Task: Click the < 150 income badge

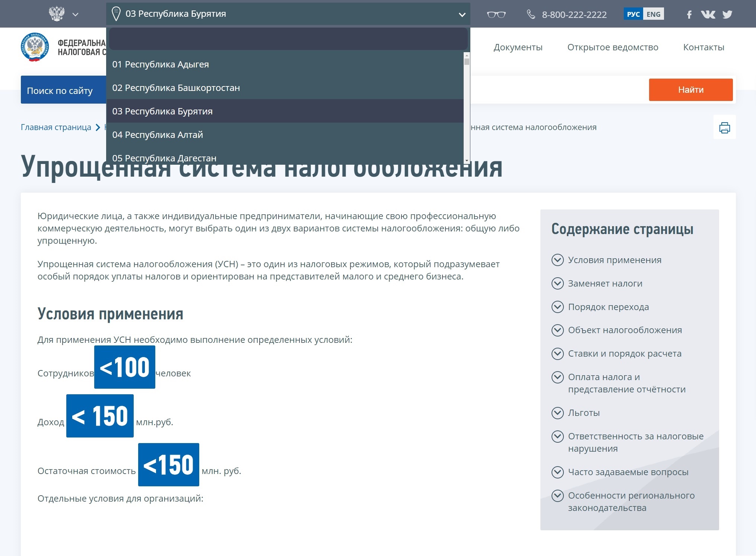Action: [x=100, y=416]
